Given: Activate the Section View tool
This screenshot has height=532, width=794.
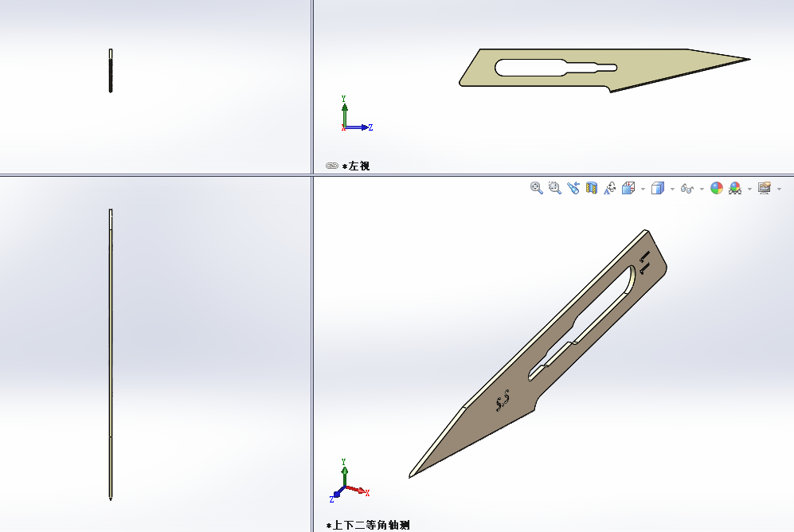Looking at the screenshot, I should pos(591,188).
